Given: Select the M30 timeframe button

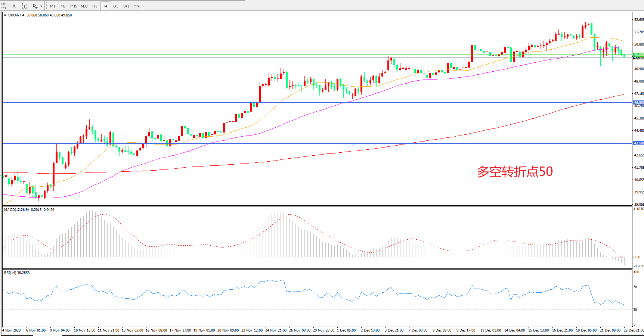Looking at the screenshot, I should [84, 6].
